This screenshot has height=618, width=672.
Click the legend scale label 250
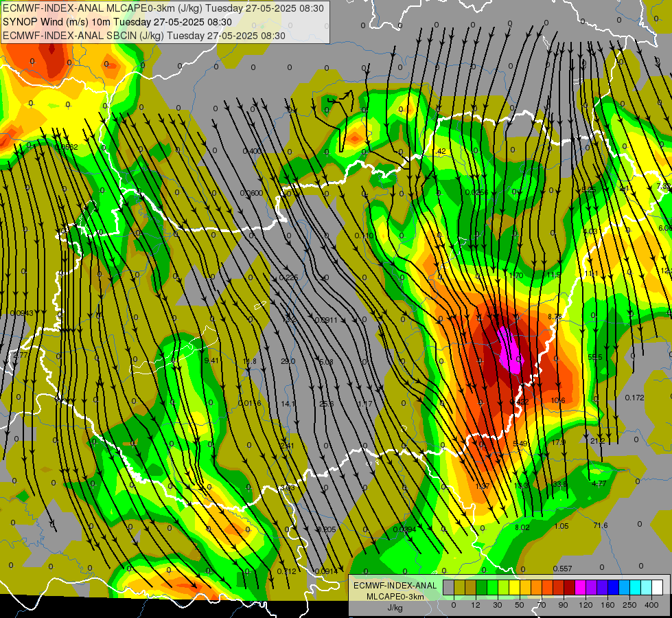point(629,605)
